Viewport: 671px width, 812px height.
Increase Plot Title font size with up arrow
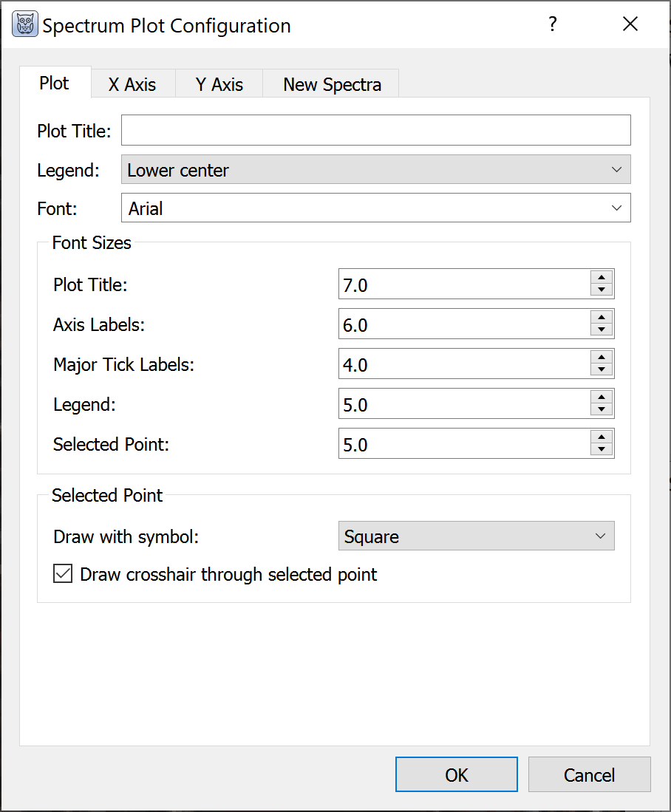pyautogui.click(x=602, y=277)
